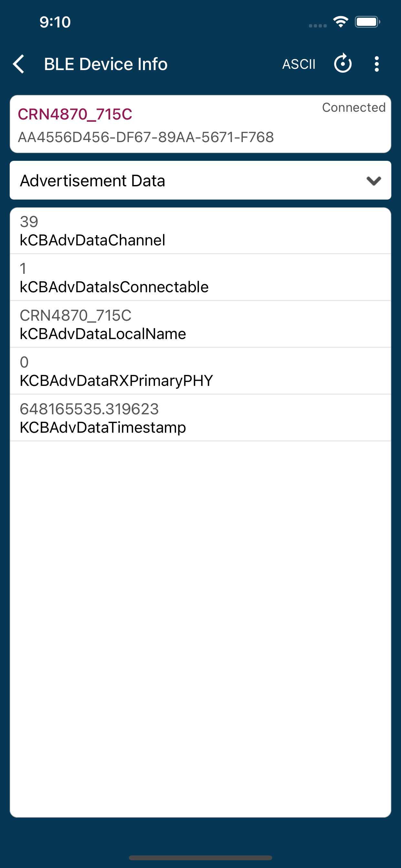Tap the battery status icon
The image size is (401, 868).
coord(367,22)
